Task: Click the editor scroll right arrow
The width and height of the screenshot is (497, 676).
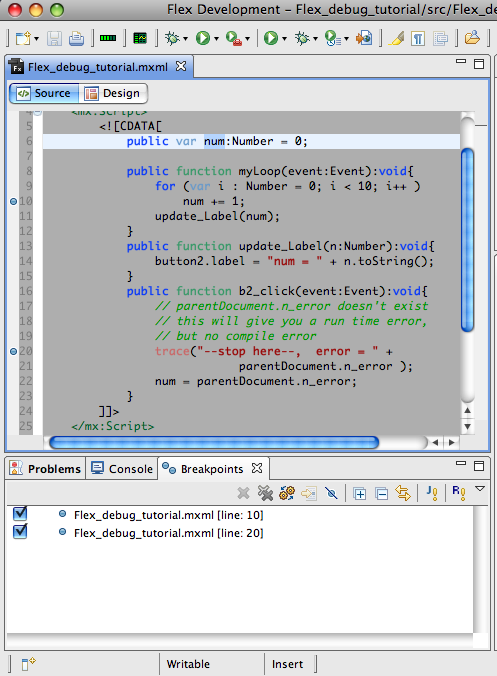Action: [452, 442]
